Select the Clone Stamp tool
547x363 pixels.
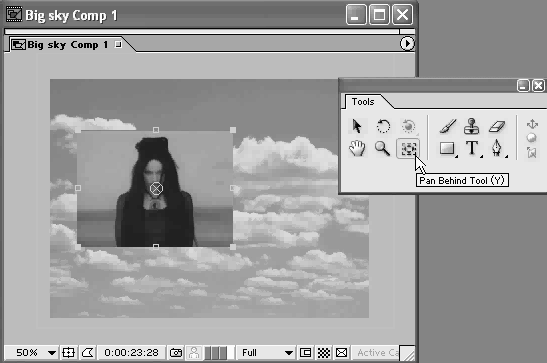coord(471,126)
